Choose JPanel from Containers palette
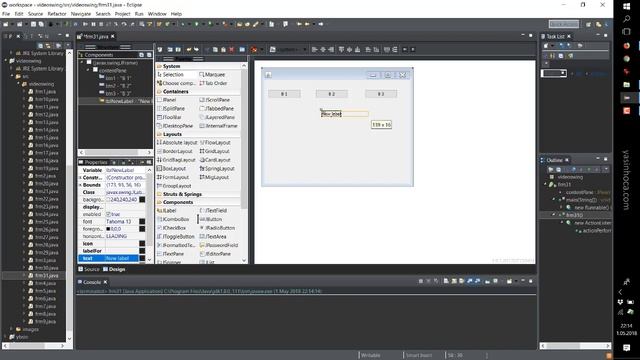This screenshot has height=360, width=640. [x=167, y=100]
